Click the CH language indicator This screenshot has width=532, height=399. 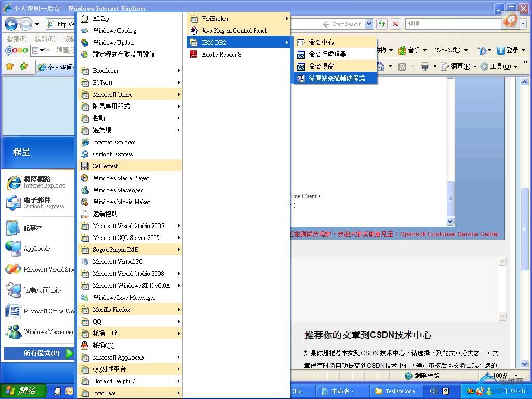pos(434,391)
